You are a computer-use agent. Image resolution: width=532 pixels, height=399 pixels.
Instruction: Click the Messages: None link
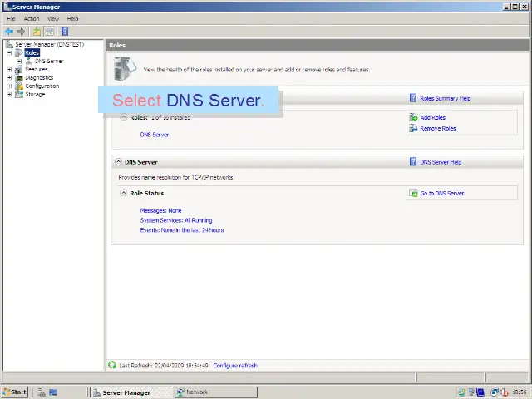[x=160, y=210]
